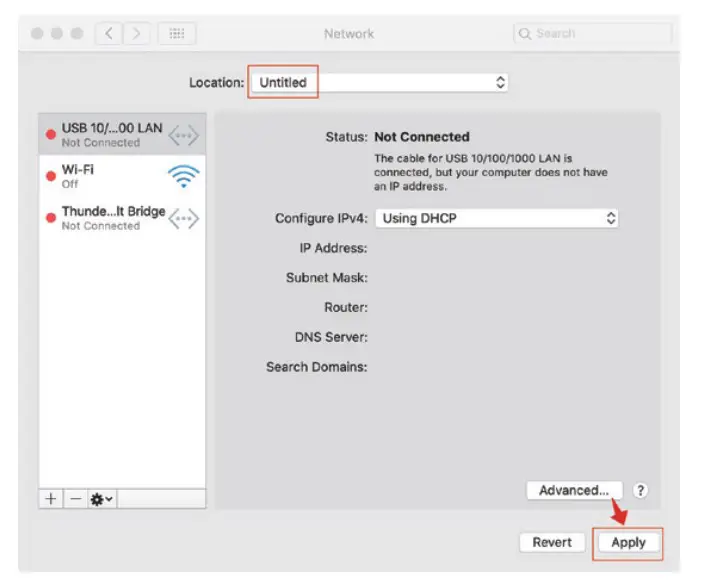Click the Revert button
This screenshot has height=587, width=711.
coord(552,542)
